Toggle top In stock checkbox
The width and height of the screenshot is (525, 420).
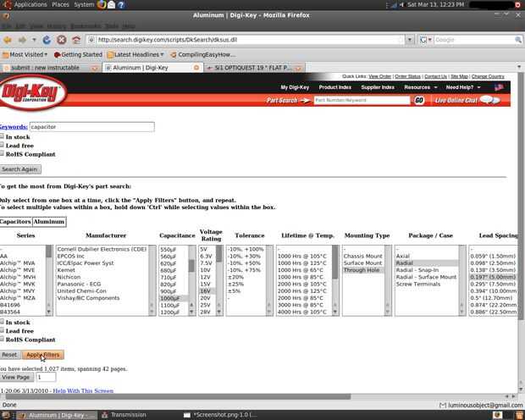(x=2, y=136)
